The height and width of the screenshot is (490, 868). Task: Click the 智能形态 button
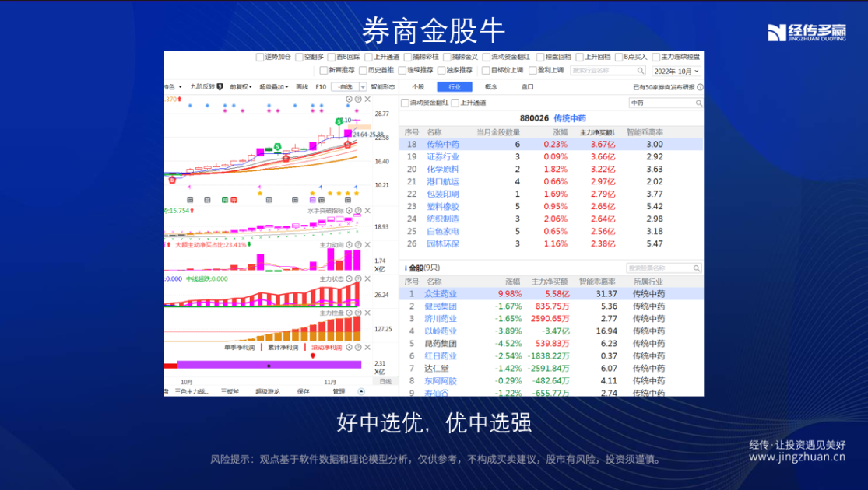click(x=383, y=87)
